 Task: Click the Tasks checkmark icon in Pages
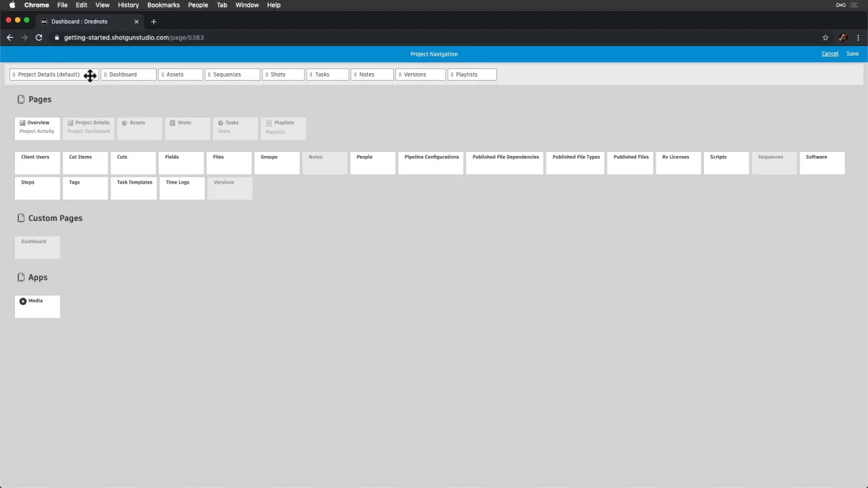click(x=220, y=123)
